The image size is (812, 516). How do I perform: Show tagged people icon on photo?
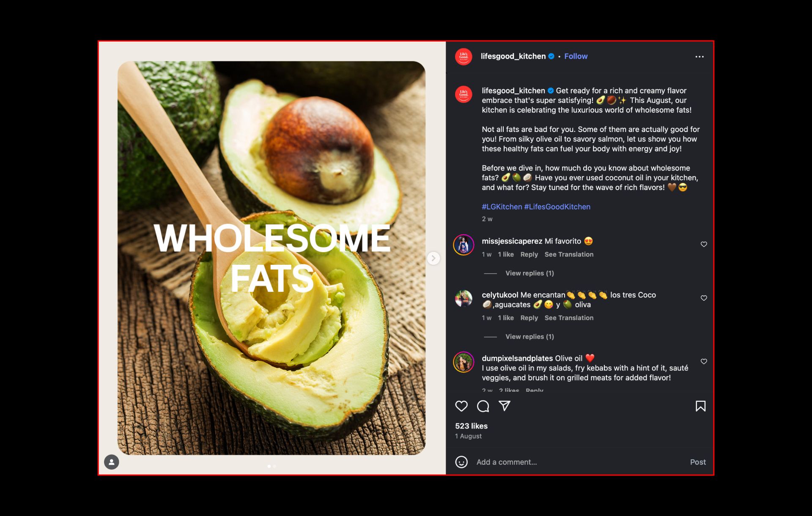[x=112, y=462]
